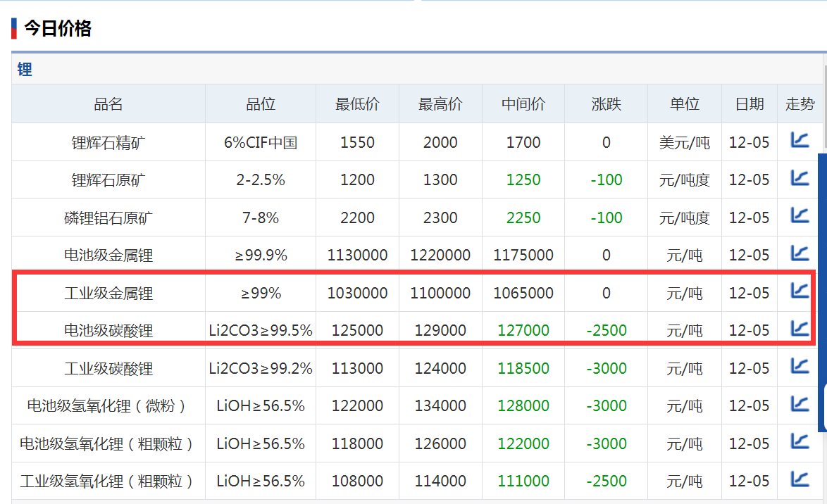Click the 最高价 column header

pos(440,104)
